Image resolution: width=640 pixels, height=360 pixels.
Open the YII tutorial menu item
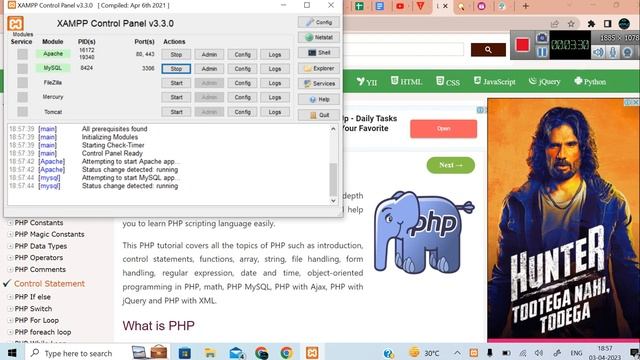[367, 82]
